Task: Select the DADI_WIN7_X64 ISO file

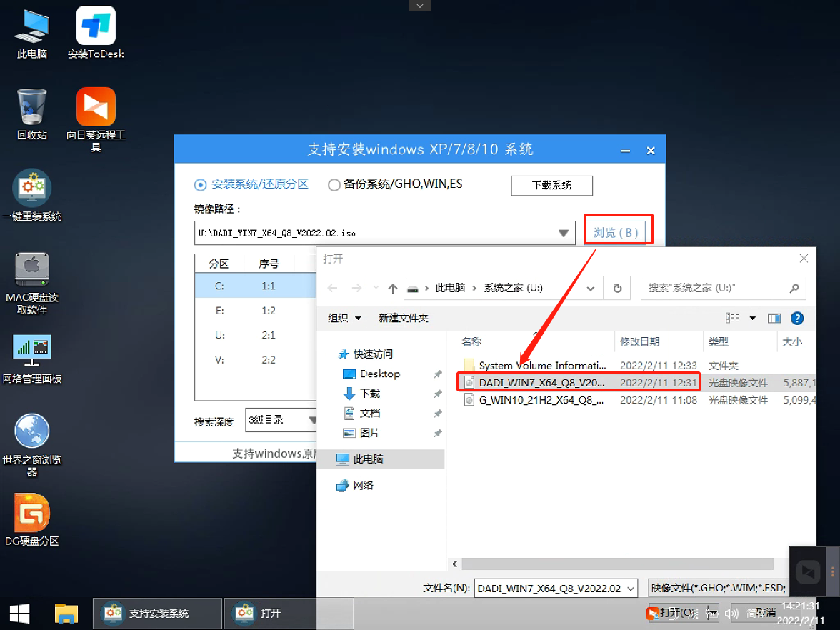Action: pos(539,382)
